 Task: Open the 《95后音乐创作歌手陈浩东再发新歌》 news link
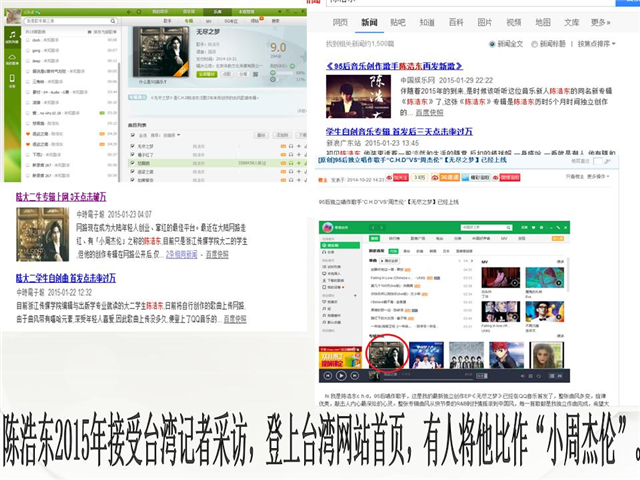coord(394,66)
